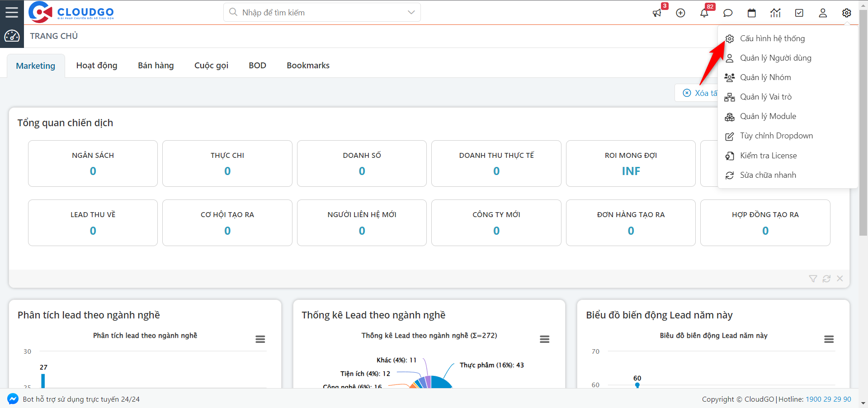This screenshot has width=868, height=408.
Task: Click the announcements megaphone icon
Action: coord(657,13)
